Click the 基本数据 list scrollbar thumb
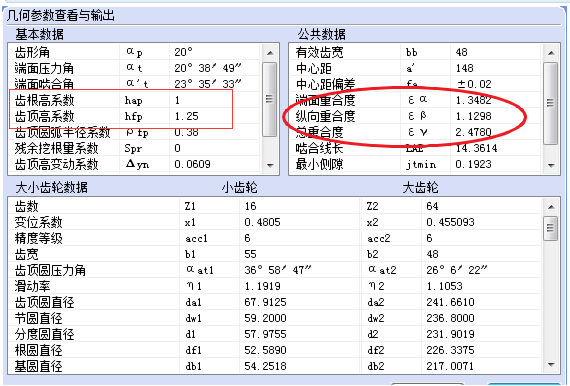This screenshot has height=386, width=570. coord(270,99)
